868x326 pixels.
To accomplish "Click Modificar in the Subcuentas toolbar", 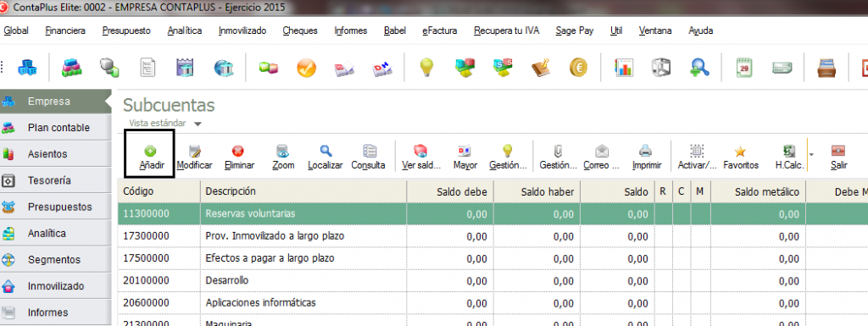I will (194, 157).
